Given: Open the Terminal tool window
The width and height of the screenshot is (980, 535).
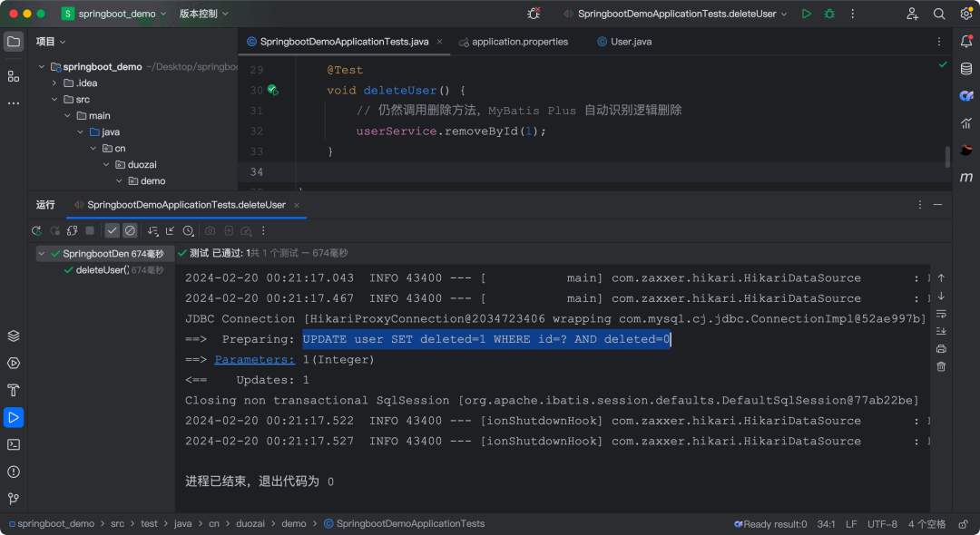Looking at the screenshot, I should 14,444.
